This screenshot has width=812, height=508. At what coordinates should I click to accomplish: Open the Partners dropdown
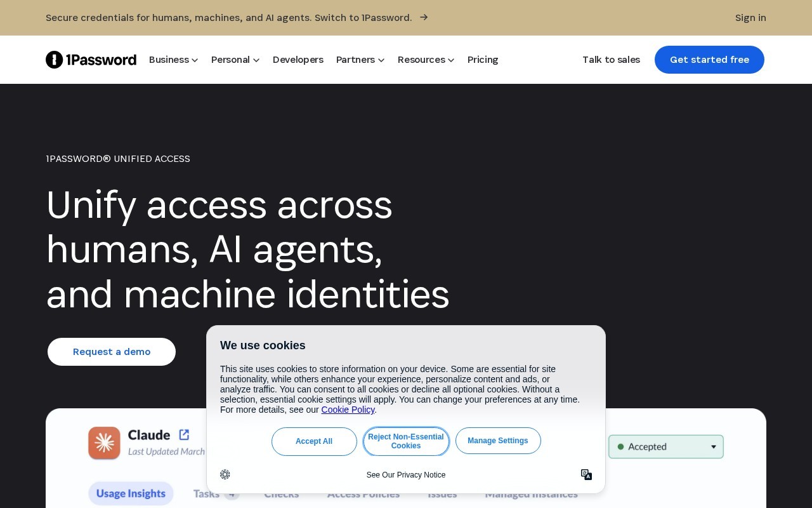(360, 60)
